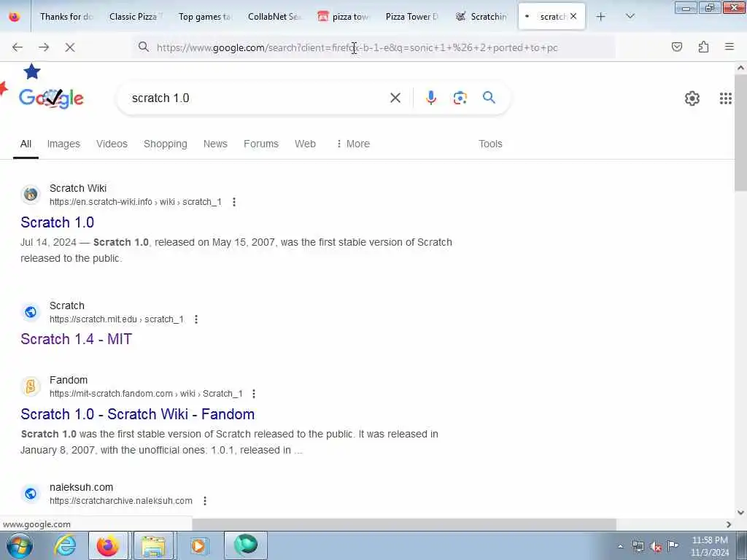
Task: Open Google quick settings gear
Action: (x=692, y=98)
